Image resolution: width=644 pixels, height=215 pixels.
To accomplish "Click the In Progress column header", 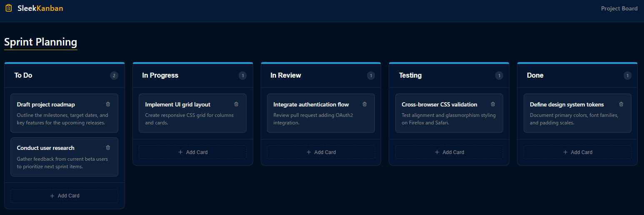I will [x=160, y=76].
